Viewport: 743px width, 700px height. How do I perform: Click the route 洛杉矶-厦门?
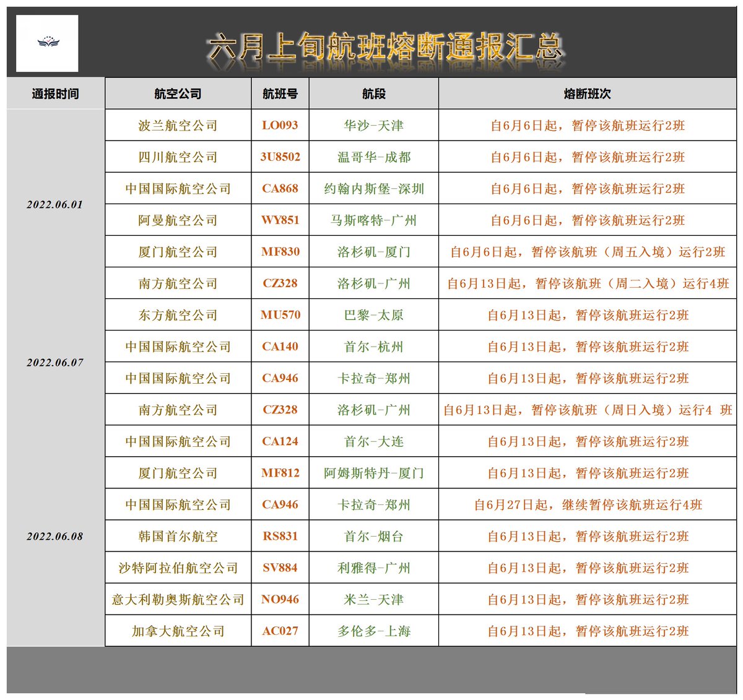coord(374,252)
